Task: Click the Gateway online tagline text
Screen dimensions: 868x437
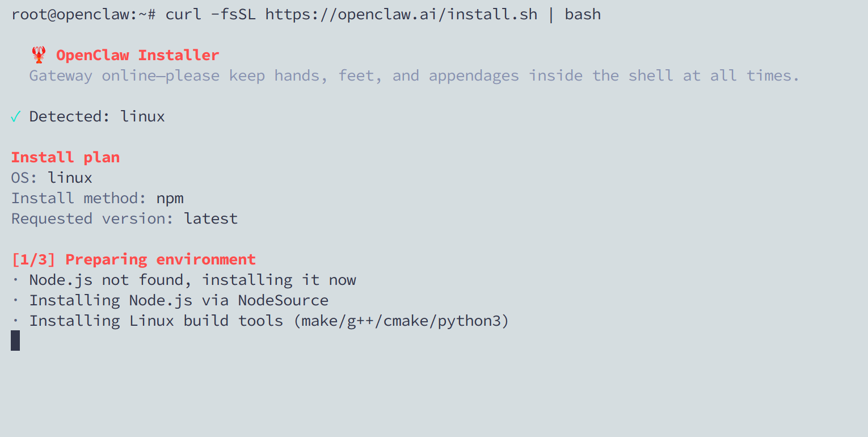Action: tap(414, 75)
